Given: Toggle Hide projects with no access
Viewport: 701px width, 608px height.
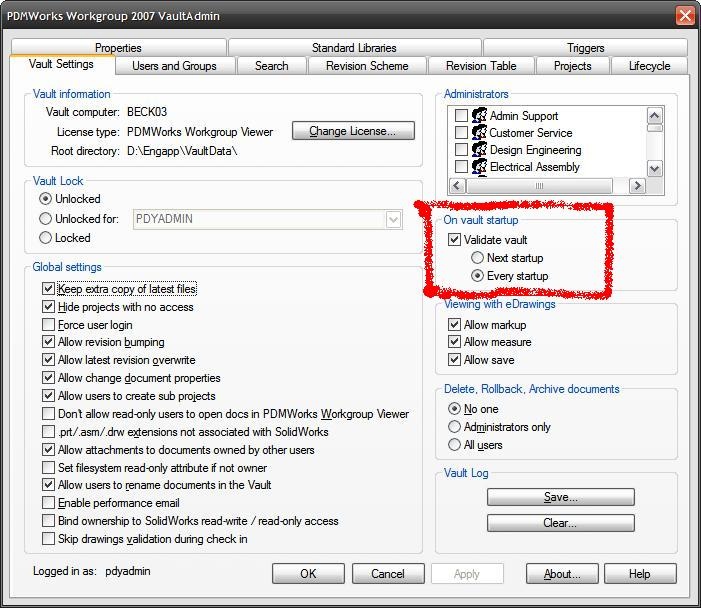Looking at the screenshot, I should [48, 307].
